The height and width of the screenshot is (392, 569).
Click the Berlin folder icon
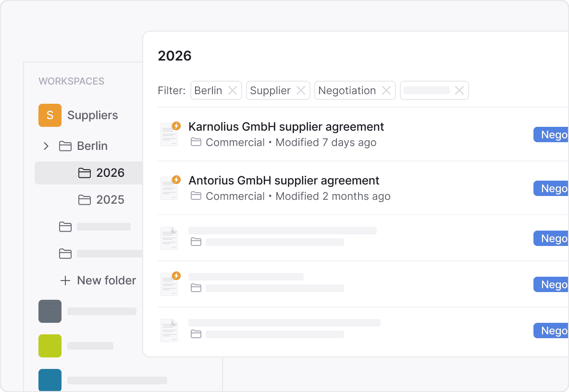click(65, 146)
